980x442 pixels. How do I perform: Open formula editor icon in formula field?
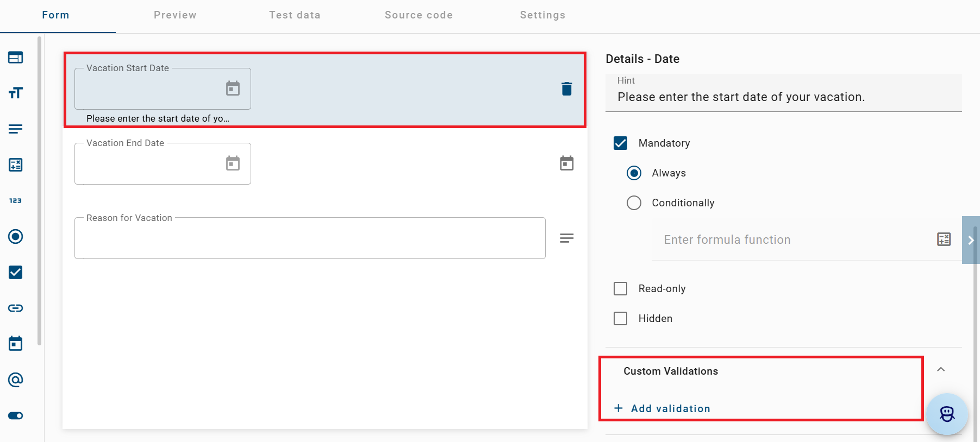(x=944, y=239)
